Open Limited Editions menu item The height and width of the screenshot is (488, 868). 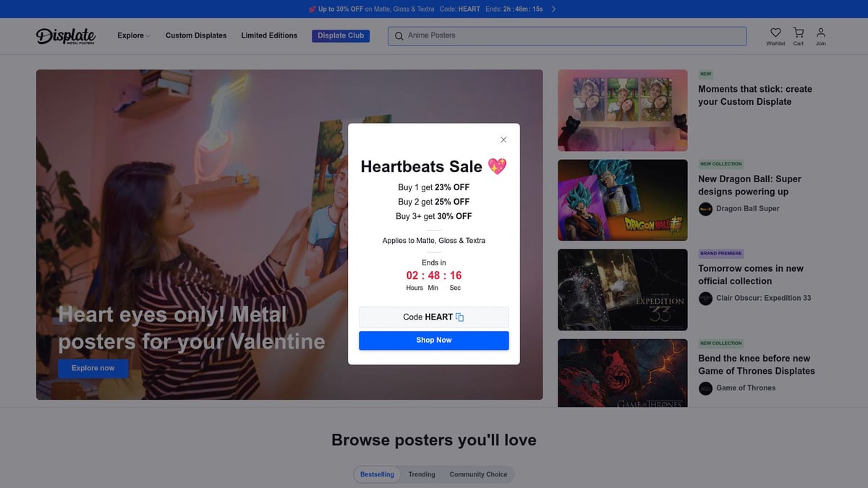point(269,35)
